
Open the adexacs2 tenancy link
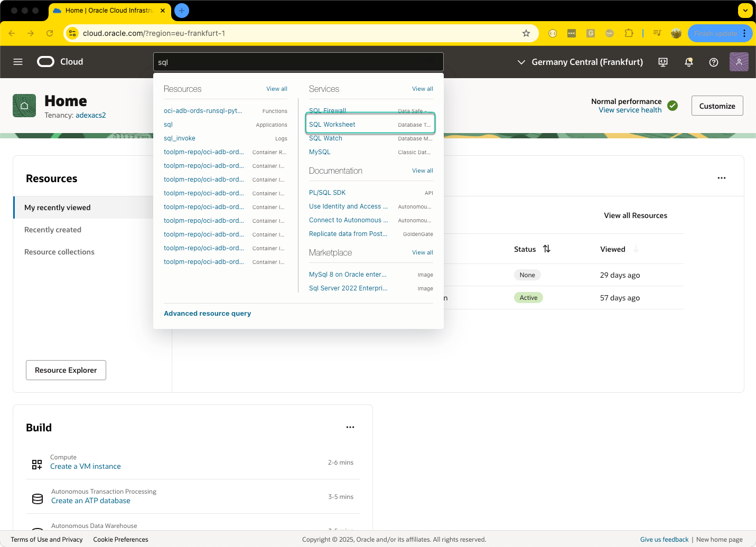pyautogui.click(x=90, y=115)
